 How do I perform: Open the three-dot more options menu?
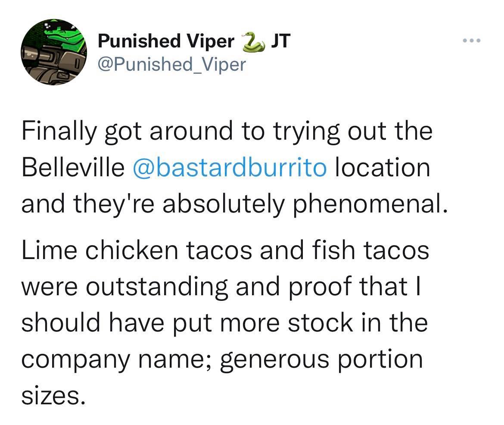tap(471, 41)
